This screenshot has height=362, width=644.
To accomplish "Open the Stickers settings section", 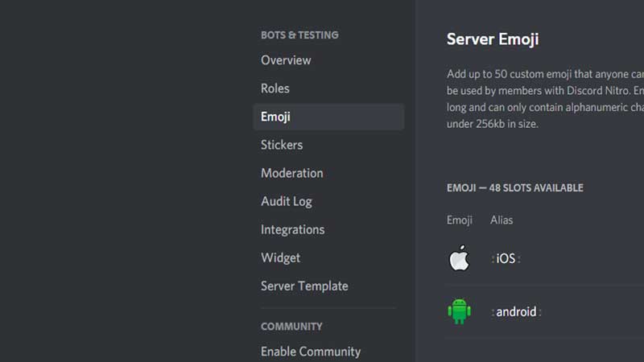I will pyautogui.click(x=282, y=145).
